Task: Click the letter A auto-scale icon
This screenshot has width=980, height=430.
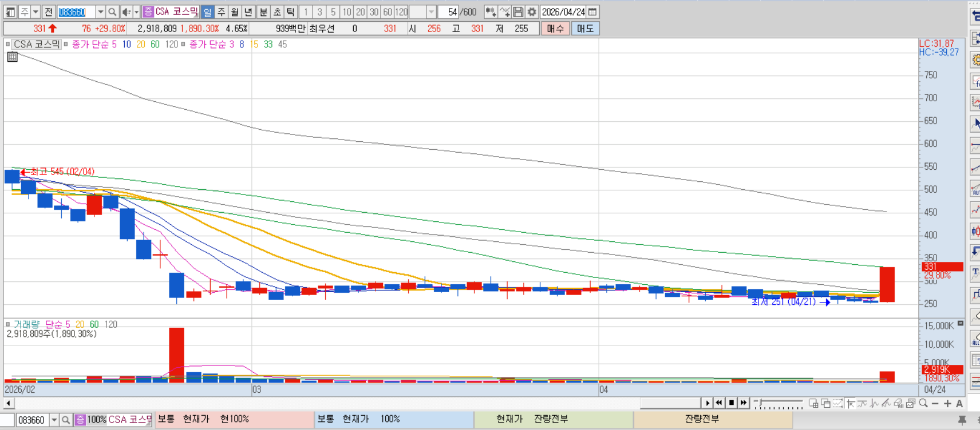Action: 959,403
